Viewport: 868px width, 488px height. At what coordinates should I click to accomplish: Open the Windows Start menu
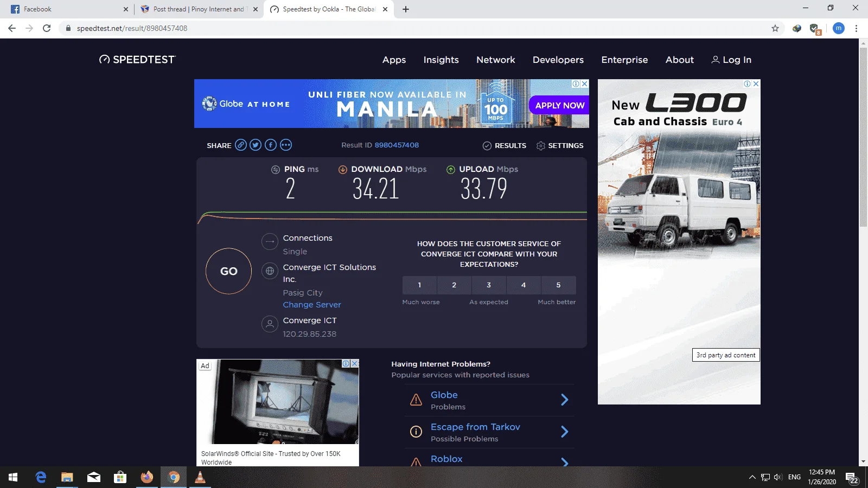(x=13, y=477)
